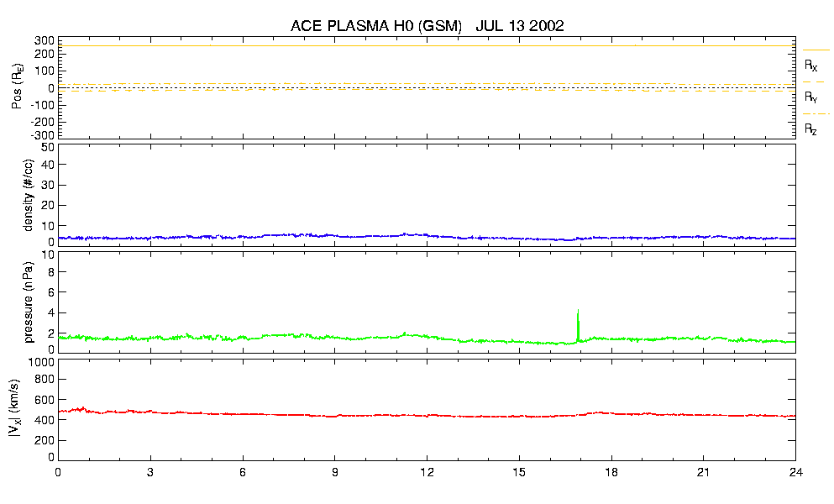The width and height of the screenshot is (834, 504).
Task: Select the R_Y legend entry
Action: click(x=811, y=97)
